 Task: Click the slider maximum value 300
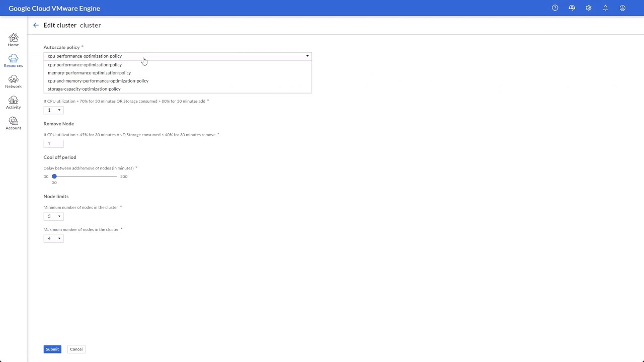(124, 176)
